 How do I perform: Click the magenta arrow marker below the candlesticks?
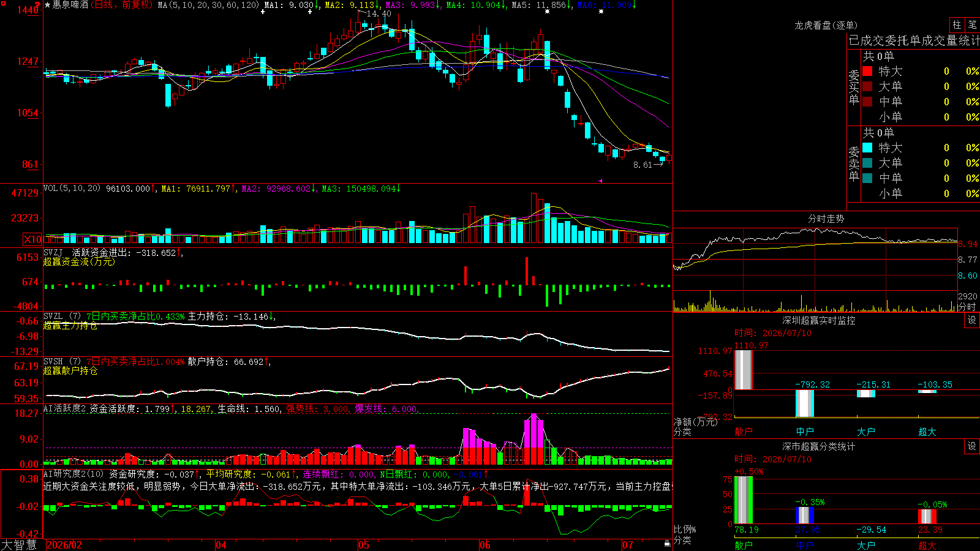(x=600, y=181)
